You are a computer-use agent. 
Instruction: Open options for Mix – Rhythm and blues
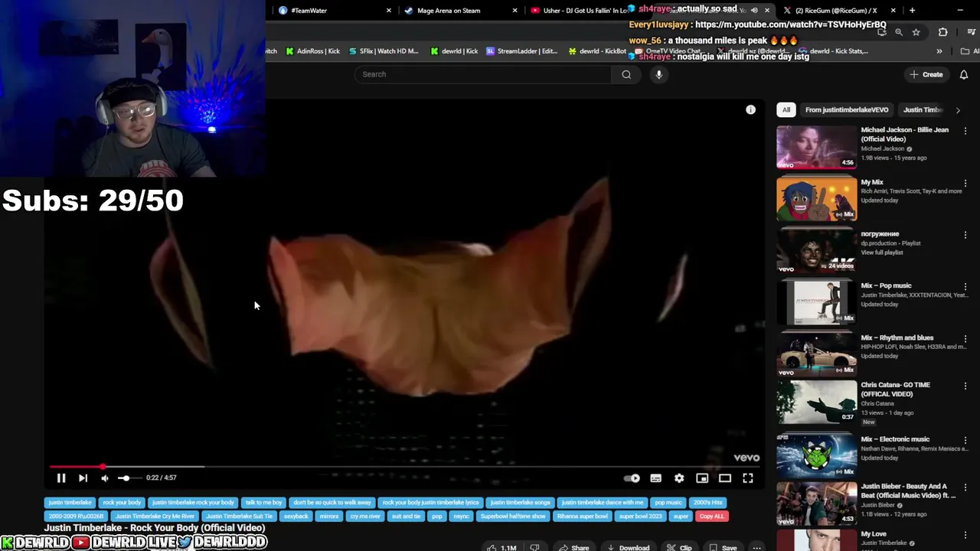[x=965, y=338]
